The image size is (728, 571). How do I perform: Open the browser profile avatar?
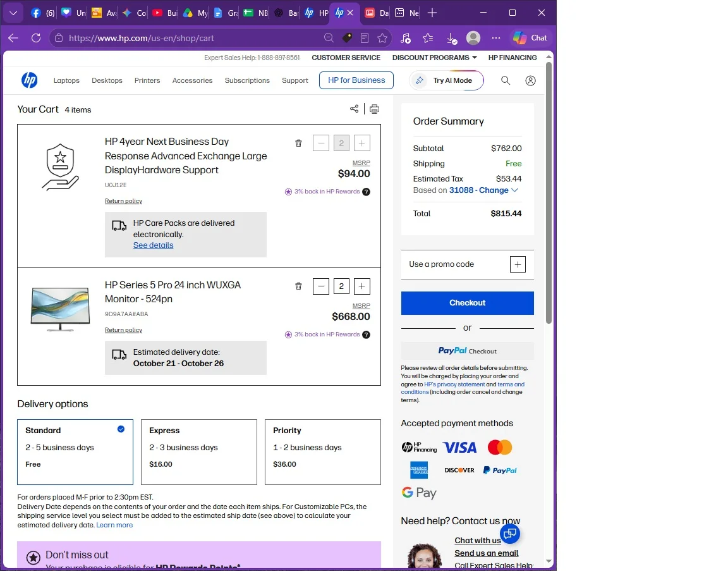click(473, 38)
